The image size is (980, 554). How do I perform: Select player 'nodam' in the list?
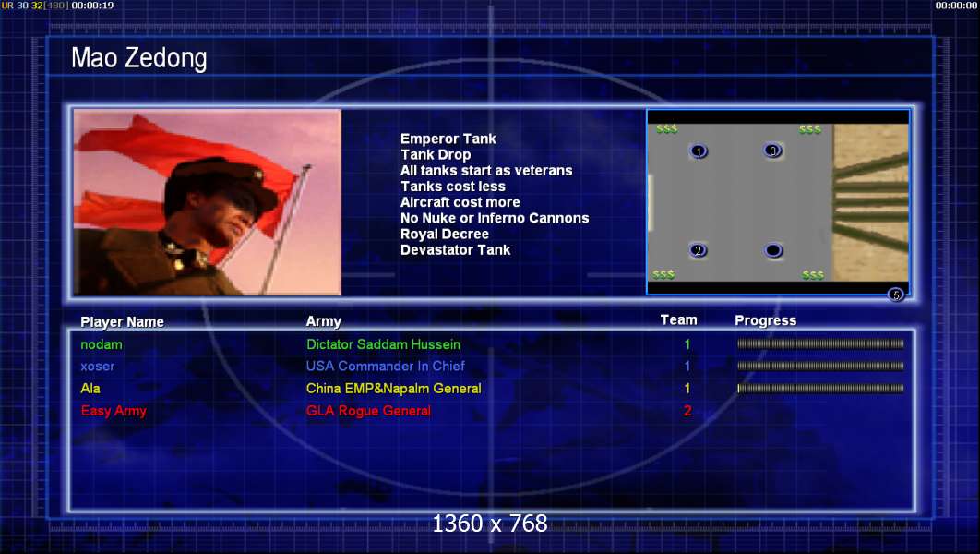pyautogui.click(x=102, y=344)
